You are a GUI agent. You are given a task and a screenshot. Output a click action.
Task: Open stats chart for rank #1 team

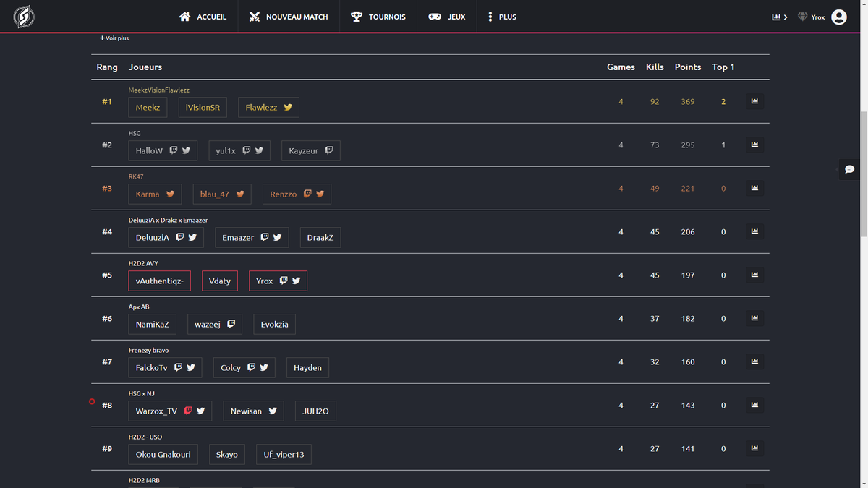click(754, 101)
